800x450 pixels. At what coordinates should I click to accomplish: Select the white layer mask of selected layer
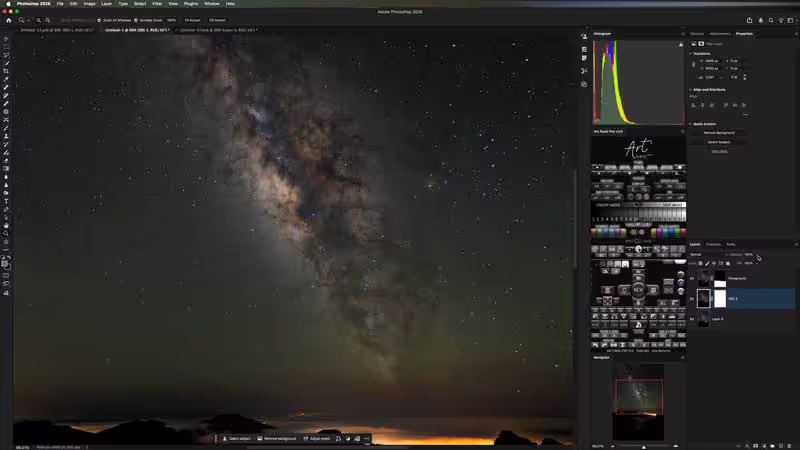[720, 299]
